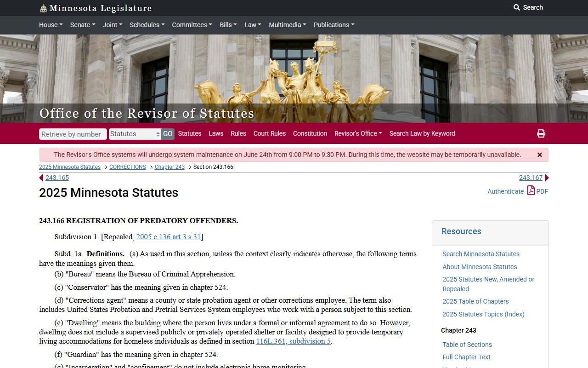Click the Minnesota Legislature capitol logo icon
Image resolution: width=588 pixels, height=368 pixels.
click(x=43, y=8)
